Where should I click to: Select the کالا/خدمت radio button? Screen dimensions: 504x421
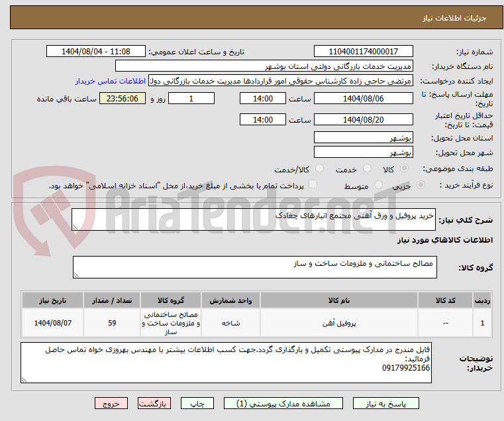(x=319, y=168)
